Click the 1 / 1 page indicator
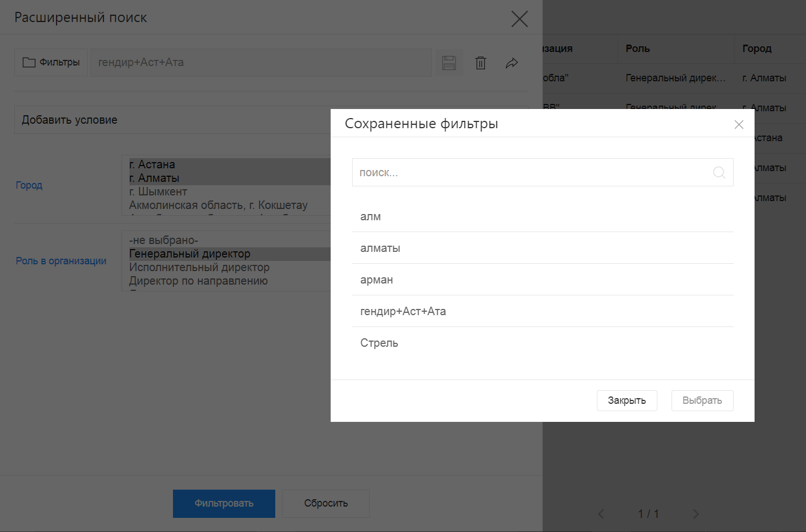806x532 pixels. tap(648, 514)
